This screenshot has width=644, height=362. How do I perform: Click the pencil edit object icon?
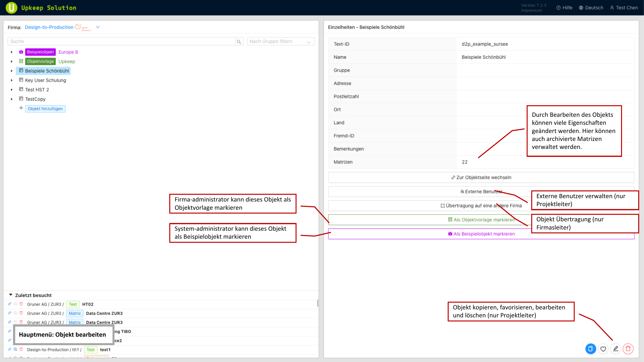[x=616, y=349]
